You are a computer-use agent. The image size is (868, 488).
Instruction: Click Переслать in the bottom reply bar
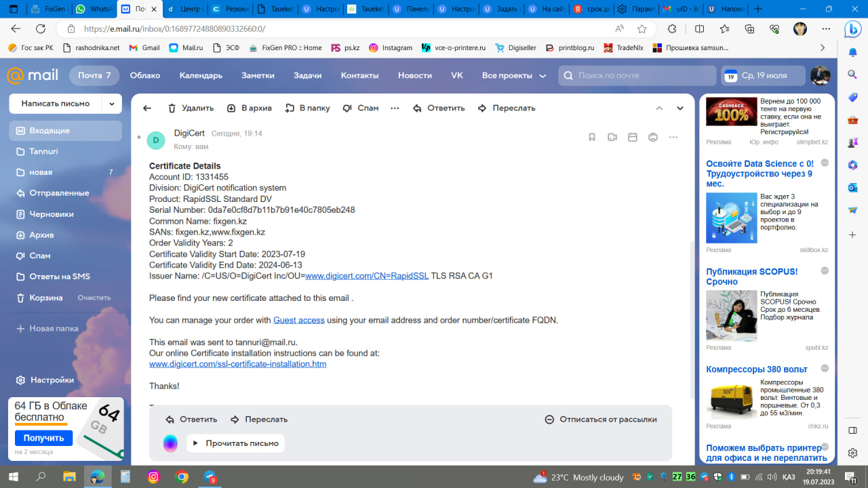[259, 420]
